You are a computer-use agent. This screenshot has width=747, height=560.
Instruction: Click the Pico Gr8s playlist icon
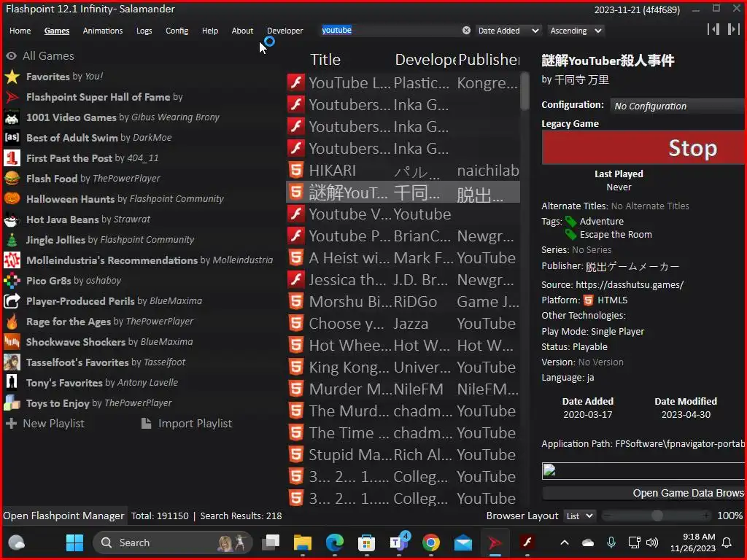point(12,281)
